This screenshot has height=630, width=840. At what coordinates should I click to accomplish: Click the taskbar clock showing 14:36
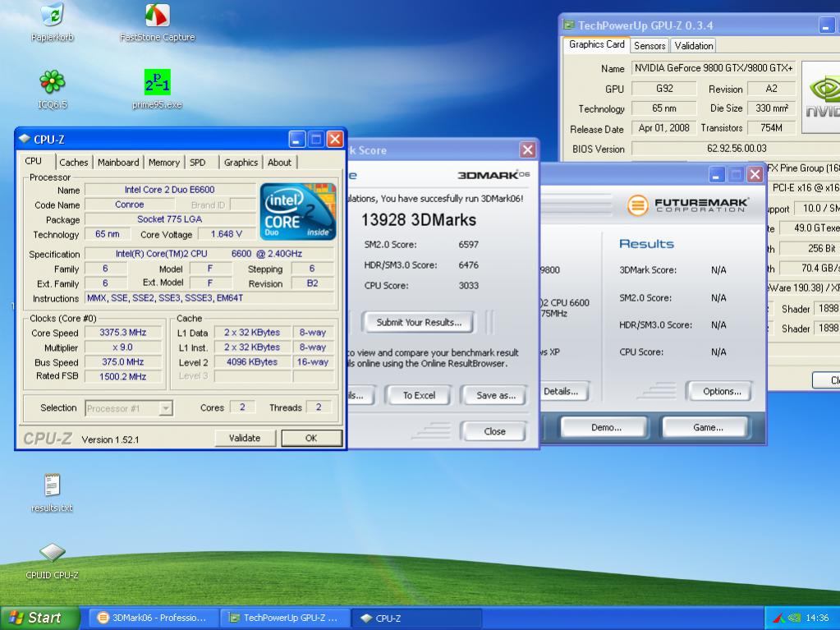pos(817,619)
